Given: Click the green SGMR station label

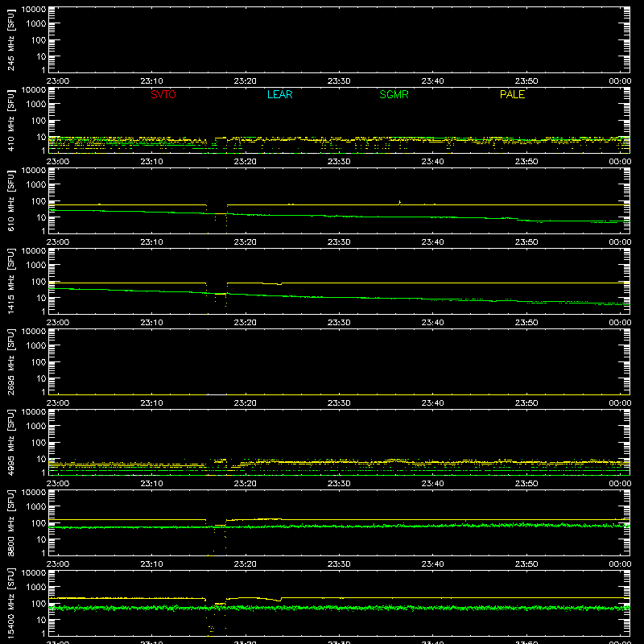Looking at the screenshot, I should coord(394,94).
